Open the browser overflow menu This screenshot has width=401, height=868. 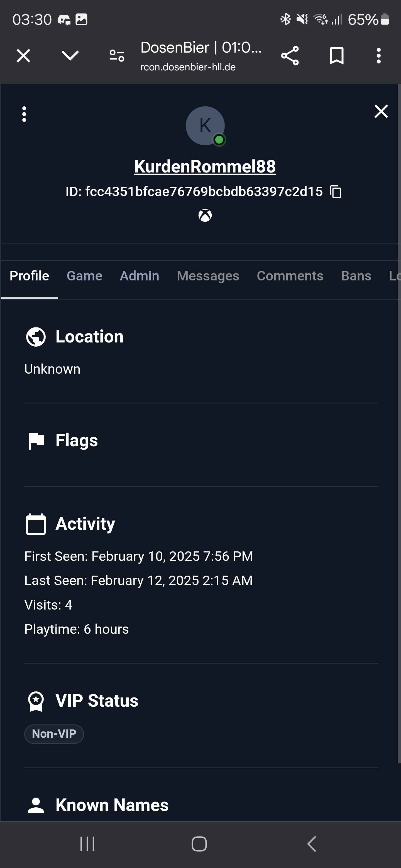pyautogui.click(x=378, y=56)
